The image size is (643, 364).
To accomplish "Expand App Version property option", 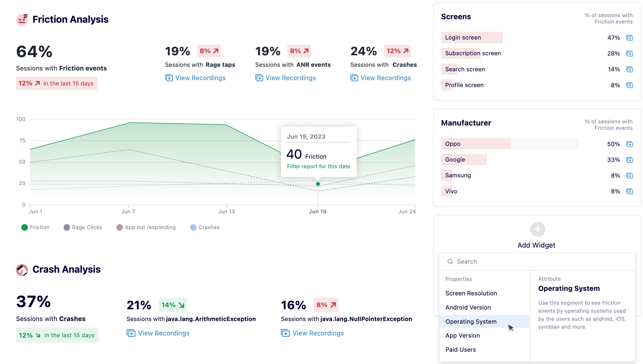I will click(462, 335).
